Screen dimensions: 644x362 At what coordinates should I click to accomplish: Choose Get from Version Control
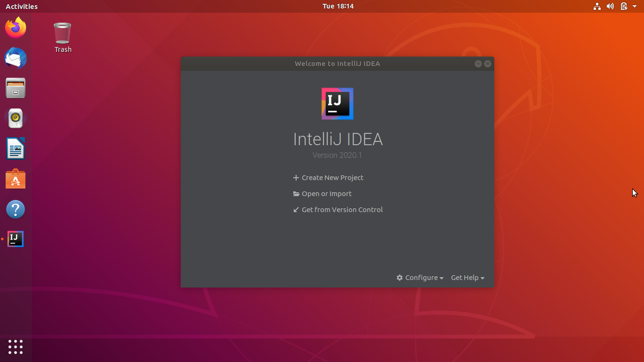point(338,210)
